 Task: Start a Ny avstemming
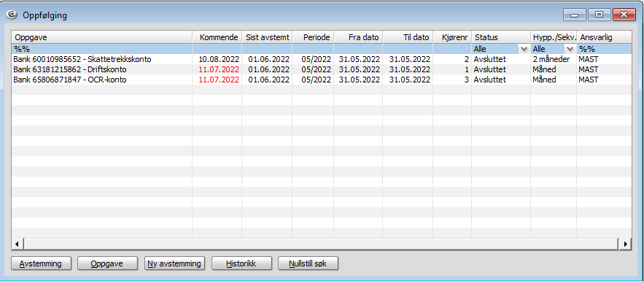pyautogui.click(x=174, y=263)
